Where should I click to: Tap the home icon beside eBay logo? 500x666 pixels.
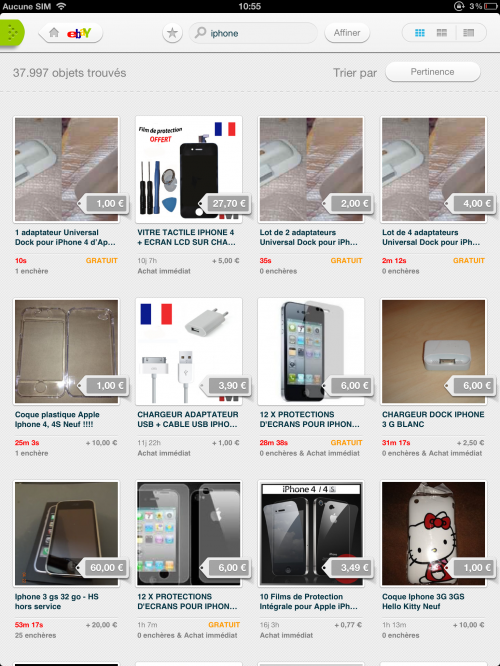[x=54, y=33]
